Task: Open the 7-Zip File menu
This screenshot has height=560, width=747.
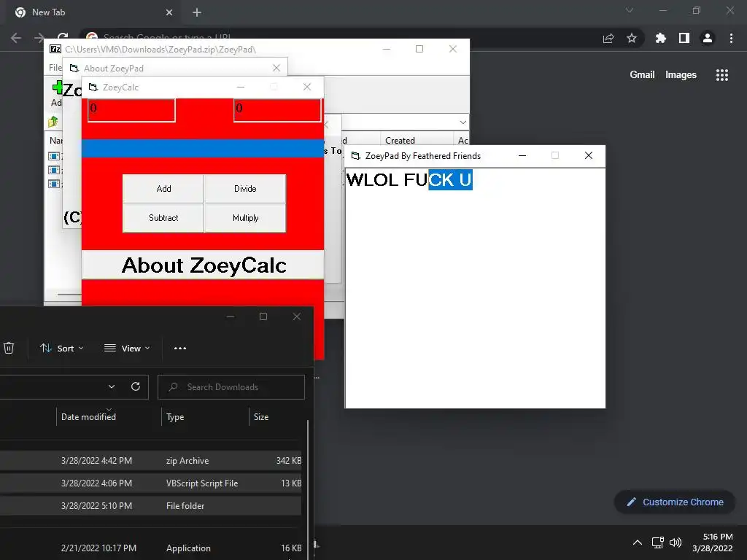Action: tap(55, 68)
